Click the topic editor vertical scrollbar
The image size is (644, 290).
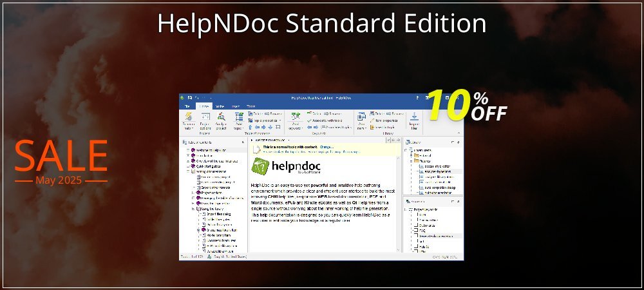[399, 204]
